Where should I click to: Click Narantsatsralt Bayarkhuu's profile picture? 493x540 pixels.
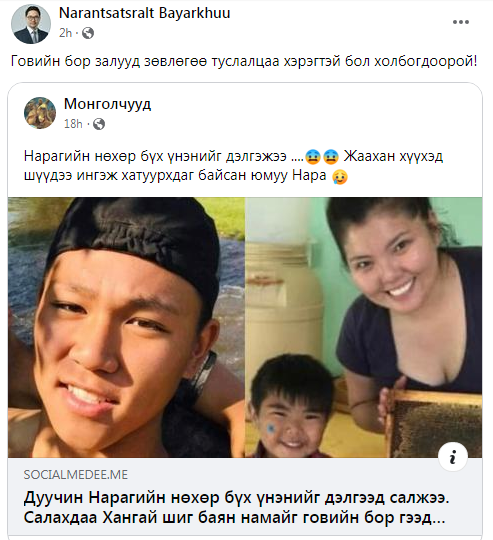(x=31, y=24)
